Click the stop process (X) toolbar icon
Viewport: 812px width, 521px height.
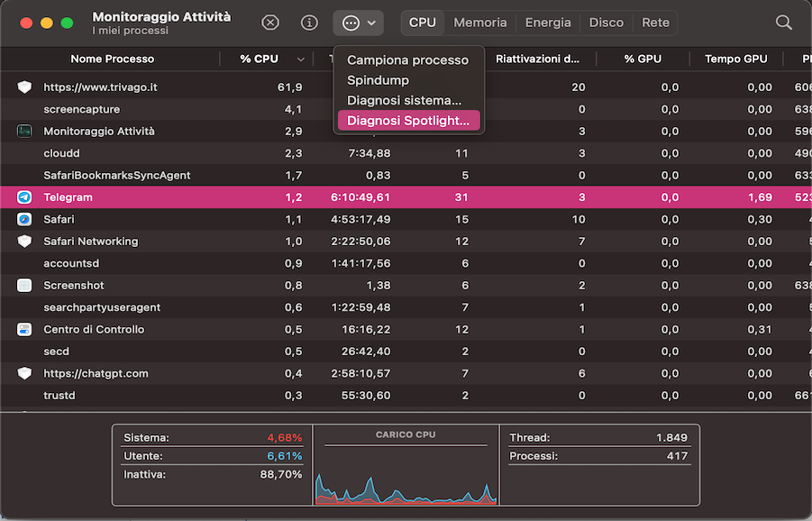coord(270,23)
